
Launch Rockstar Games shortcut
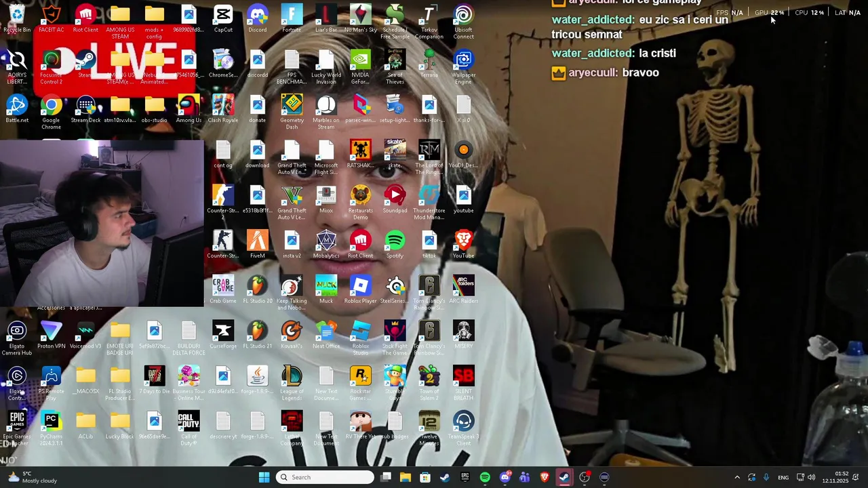point(361,384)
